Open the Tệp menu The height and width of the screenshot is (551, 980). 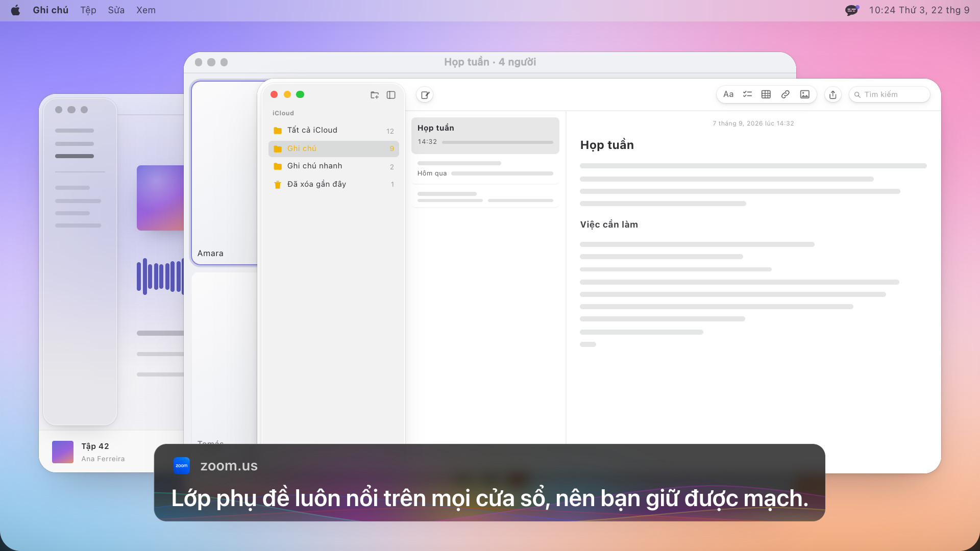[x=88, y=10]
